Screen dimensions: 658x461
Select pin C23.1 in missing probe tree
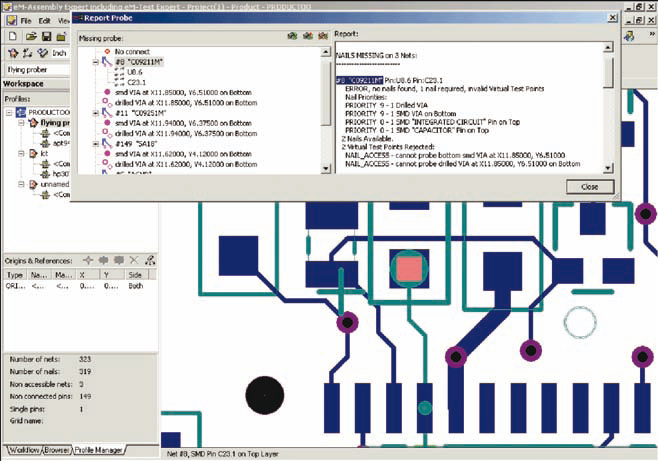[x=136, y=82]
